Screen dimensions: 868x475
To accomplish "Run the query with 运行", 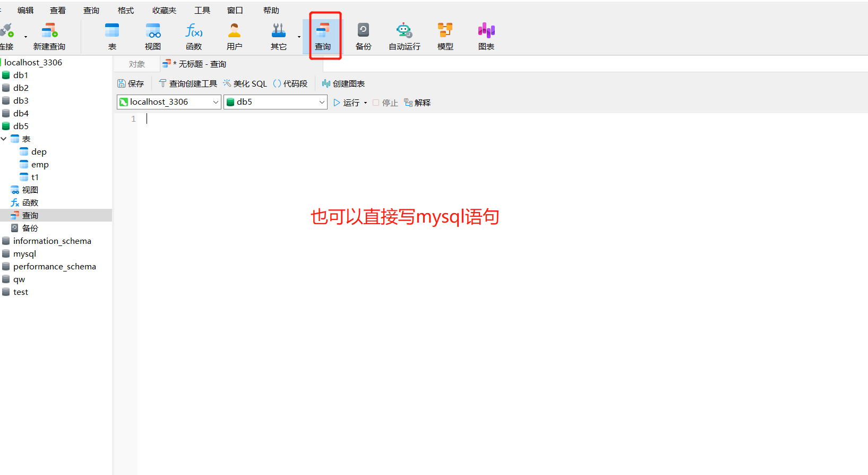I will [x=347, y=103].
